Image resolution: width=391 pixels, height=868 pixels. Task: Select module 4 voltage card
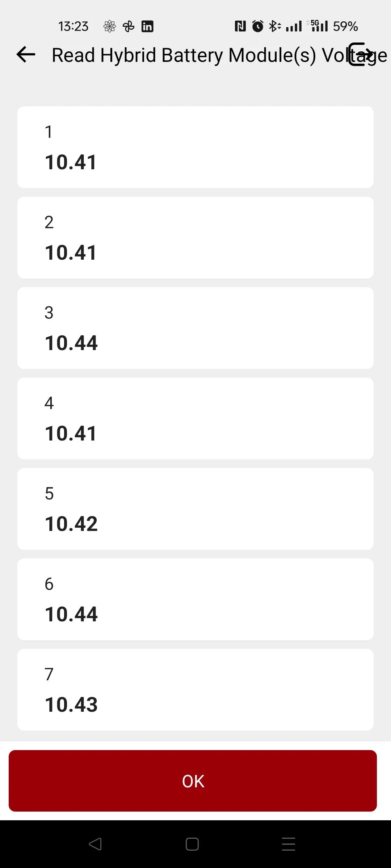(195, 418)
